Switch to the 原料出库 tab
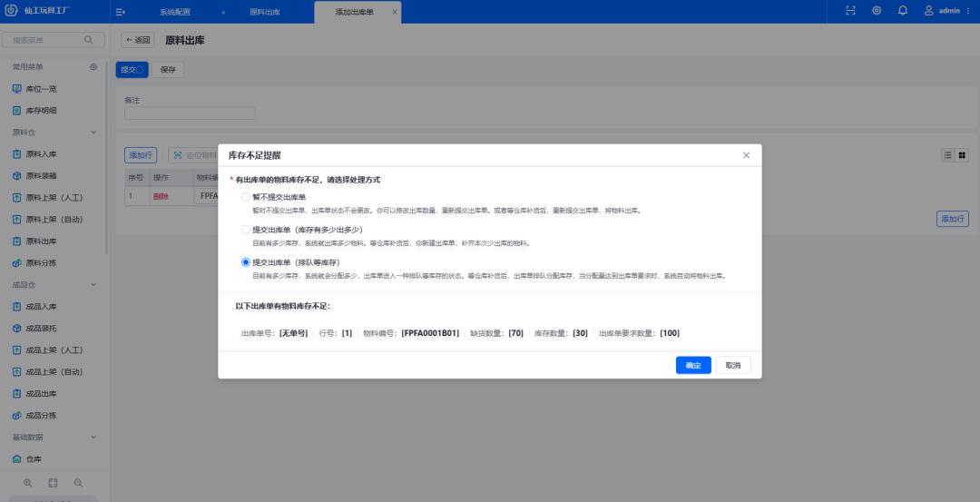 (x=265, y=13)
